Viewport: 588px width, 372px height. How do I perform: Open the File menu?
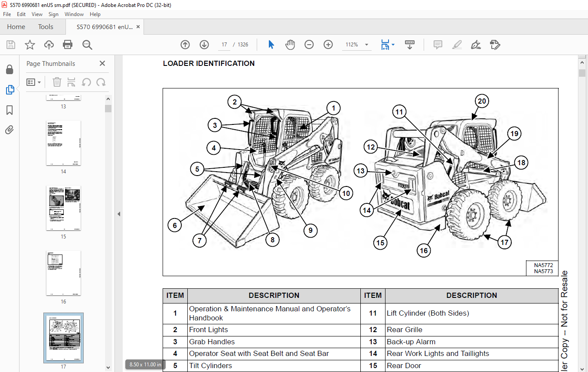coord(7,14)
